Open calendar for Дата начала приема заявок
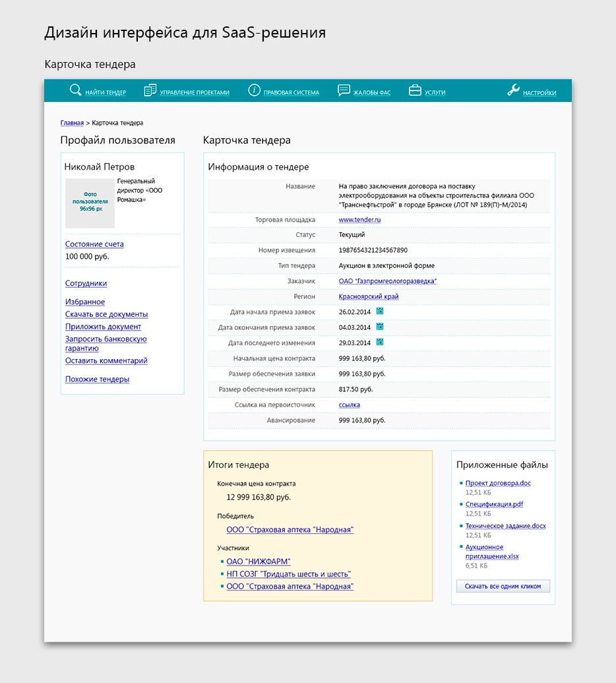616x683 pixels. tap(380, 311)
